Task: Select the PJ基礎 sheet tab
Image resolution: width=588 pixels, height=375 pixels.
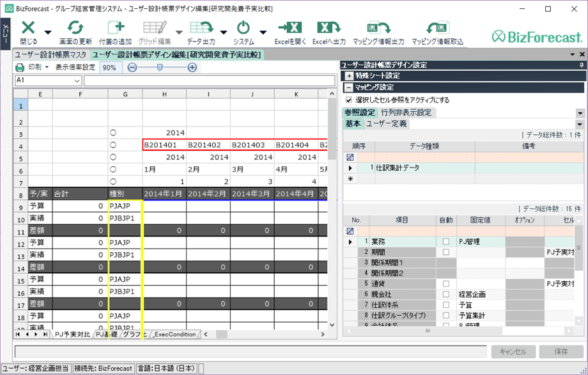Action: tap(107, 334)
